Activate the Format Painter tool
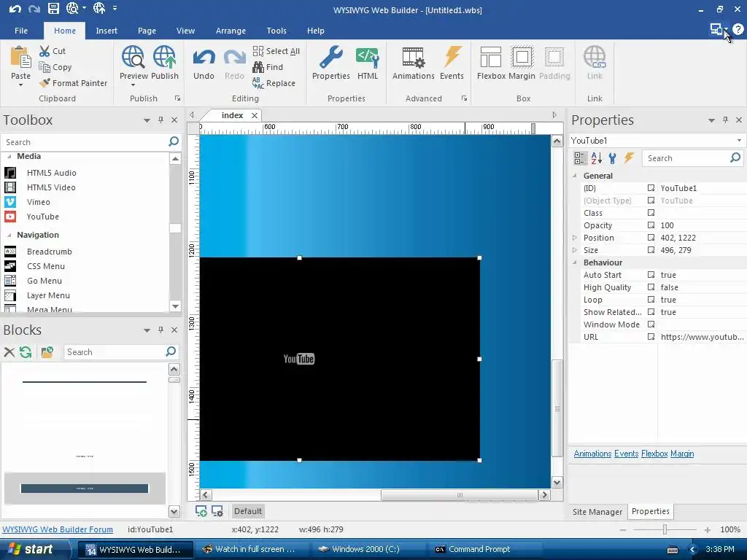Image resolution: width=747 pixels, height=560 pixels. [74, 83]
